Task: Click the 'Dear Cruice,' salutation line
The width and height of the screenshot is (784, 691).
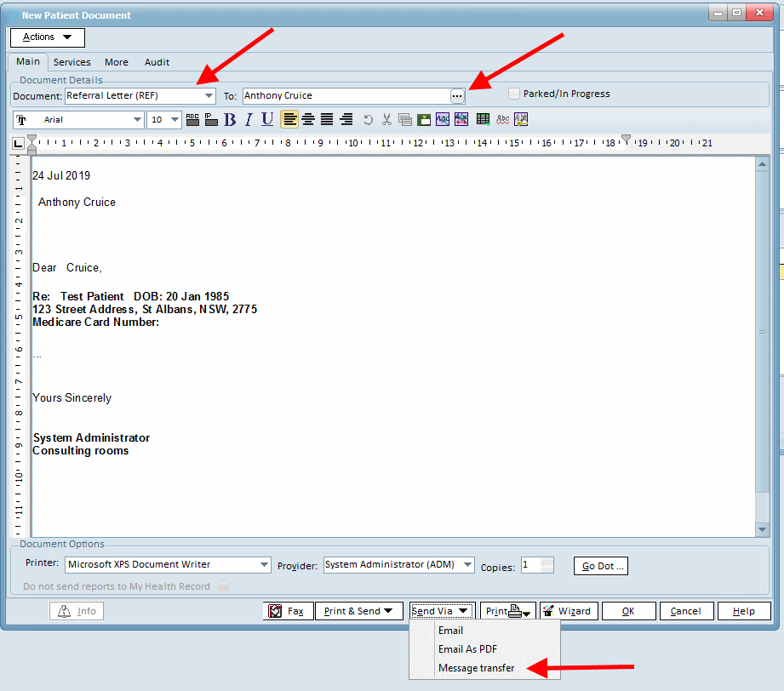Action: (67, 268)
